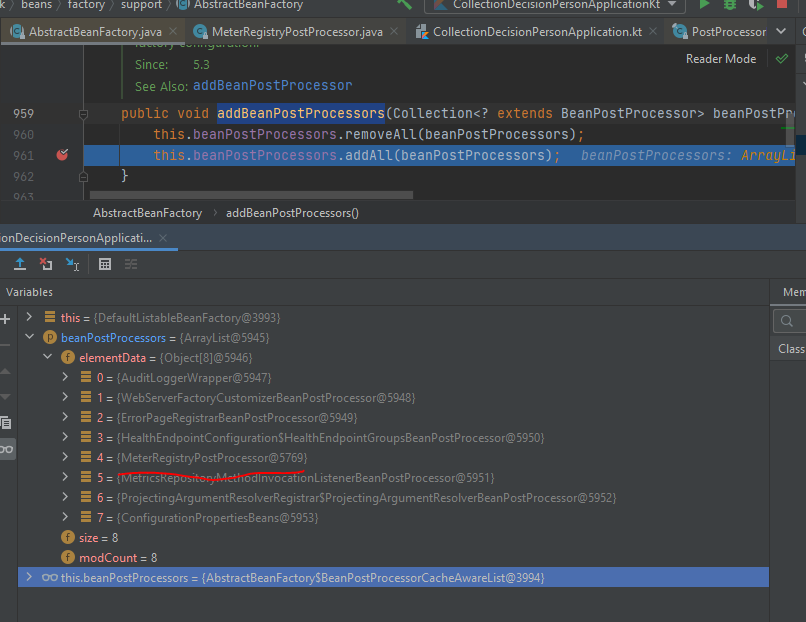Close the AbstractBeanFactory.java tab
Screen dimensions: 806x622
(x=173, y=31)
